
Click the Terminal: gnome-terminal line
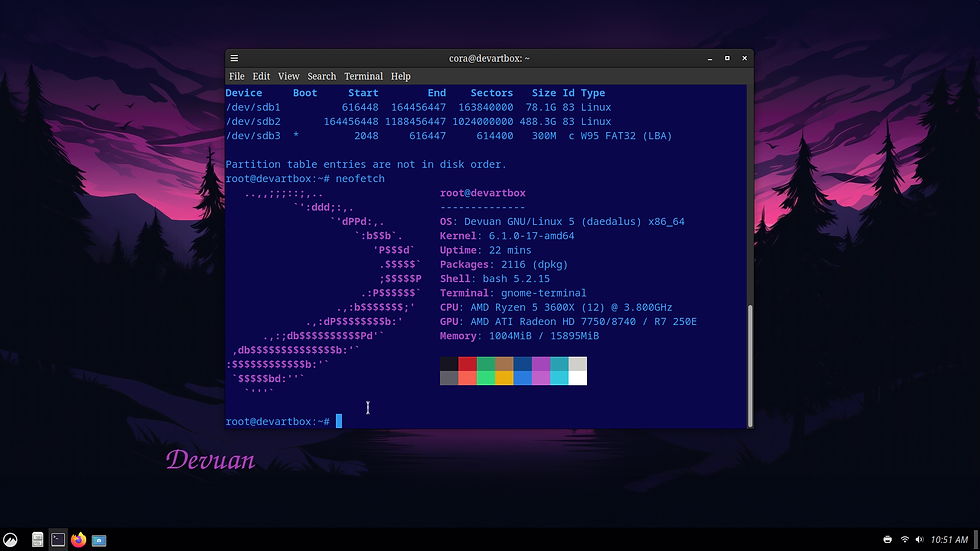point(513,294)
